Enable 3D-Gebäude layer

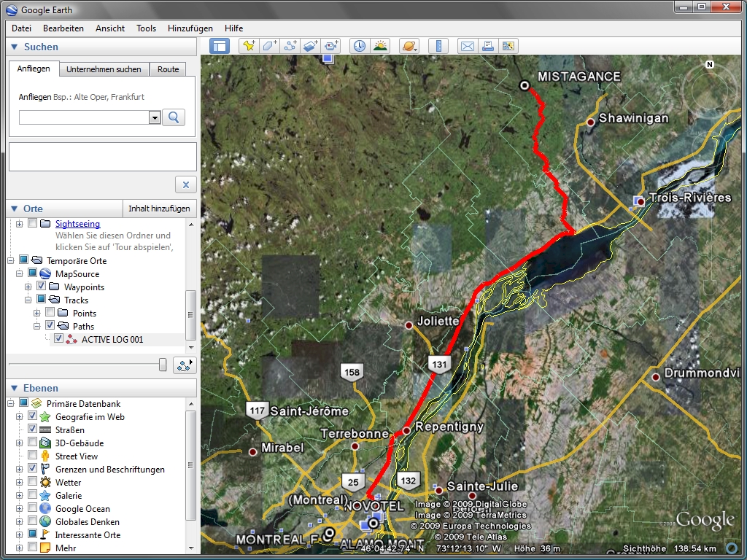click(32, 442)
